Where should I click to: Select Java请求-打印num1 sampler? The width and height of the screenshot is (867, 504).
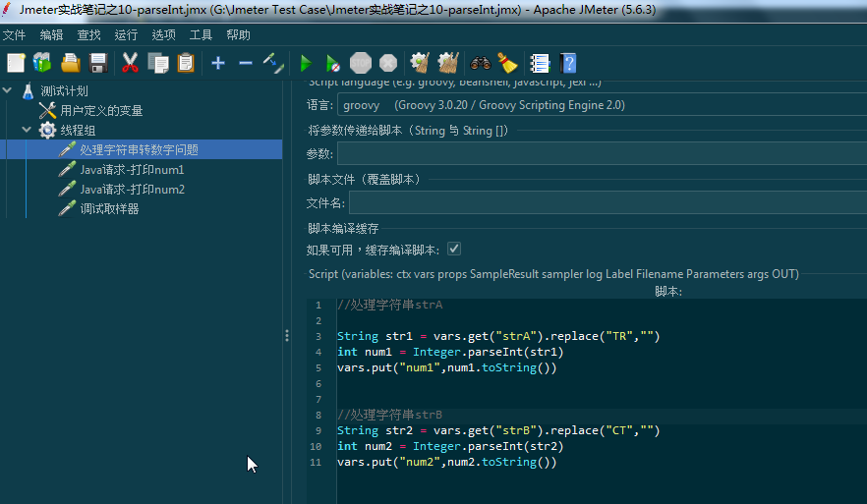coord(132,170)
